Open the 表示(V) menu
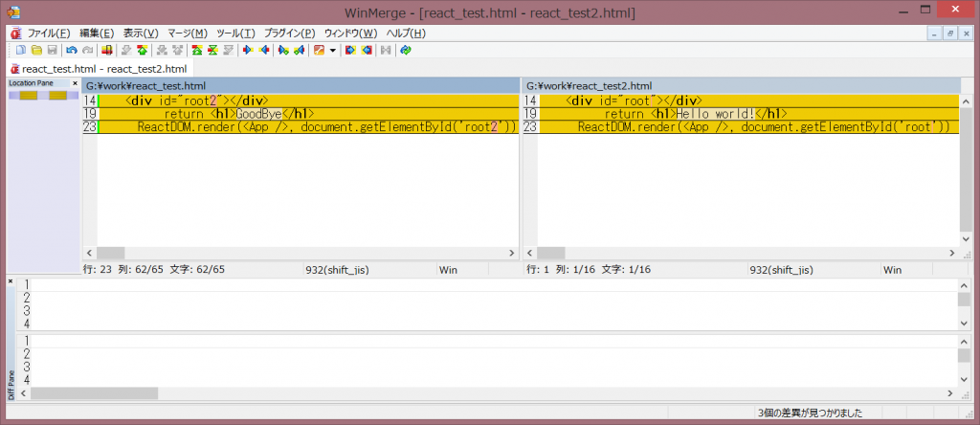This screenshot has width=980, height=425. 141,34
